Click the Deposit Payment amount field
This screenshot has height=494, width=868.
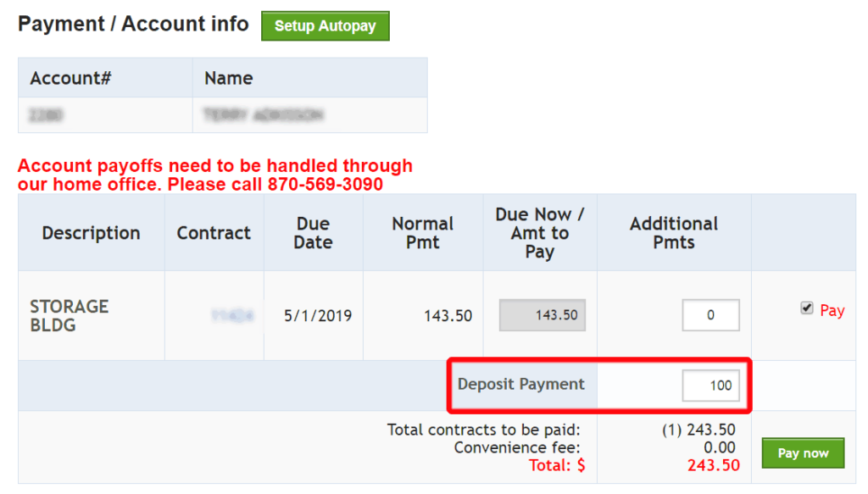pyautogui.click(x=710, y=385)
